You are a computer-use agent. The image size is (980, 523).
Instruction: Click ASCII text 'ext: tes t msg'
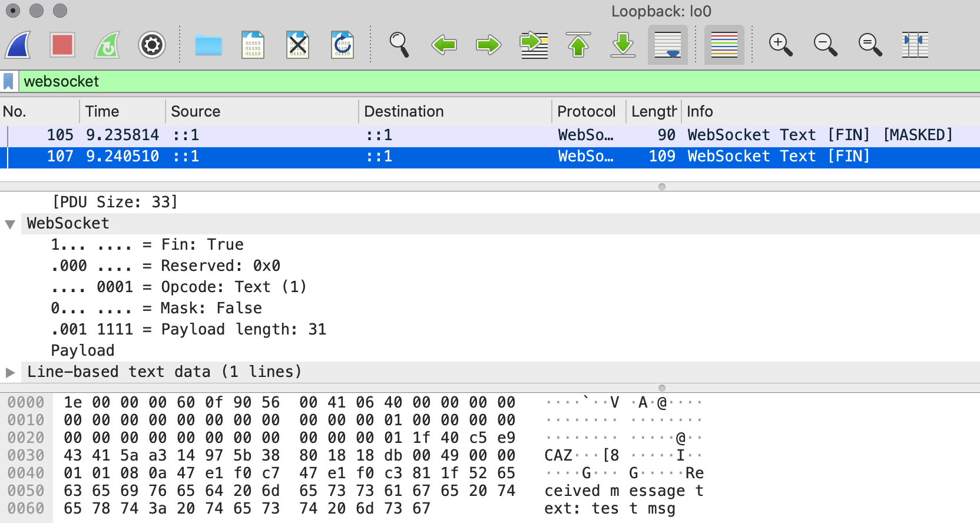[x=610, y=509]
